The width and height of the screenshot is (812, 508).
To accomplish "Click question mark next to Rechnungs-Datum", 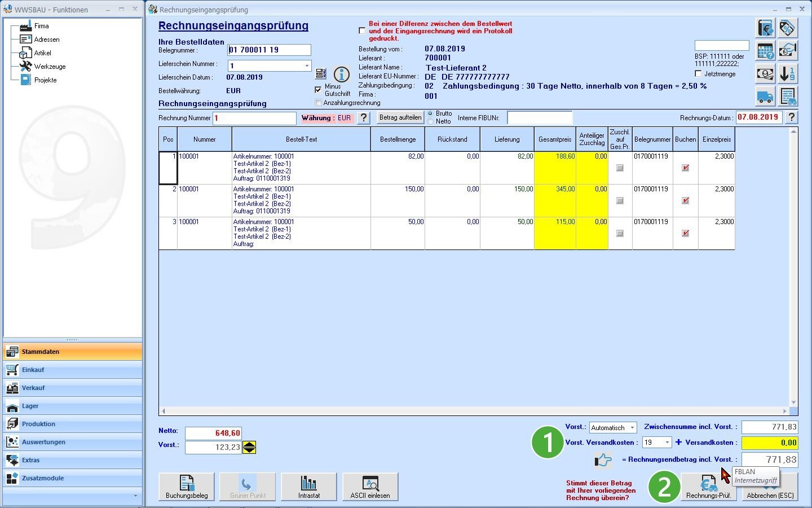I will (x=792, y=117).
